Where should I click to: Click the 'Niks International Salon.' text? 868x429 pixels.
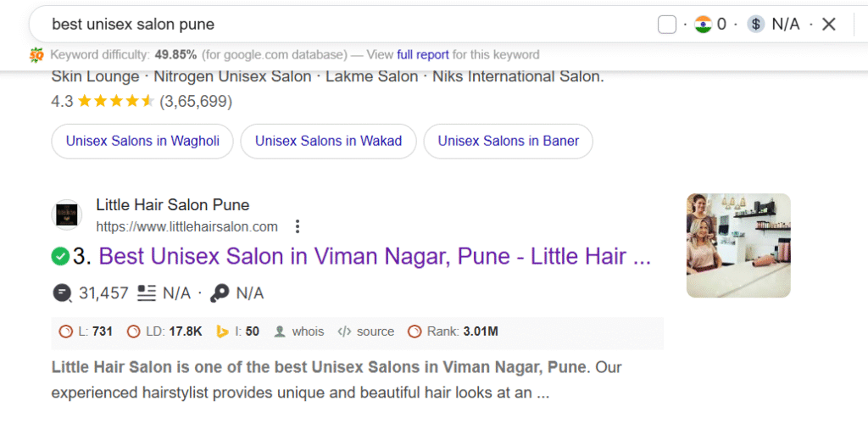pos(518,76)
